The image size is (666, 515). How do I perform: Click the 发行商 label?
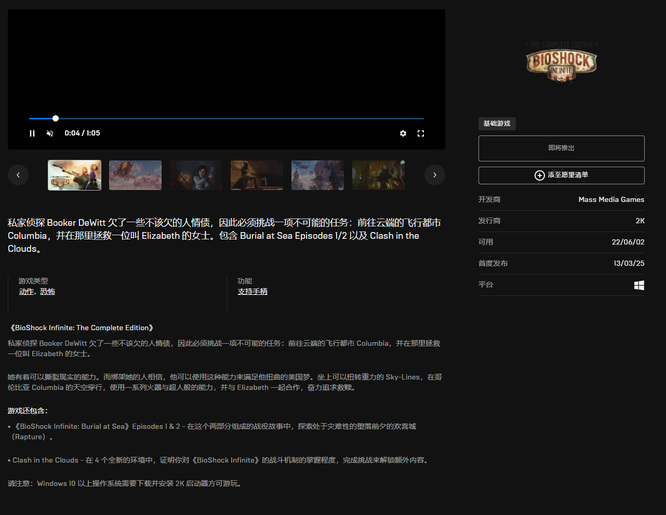pos(489,221)
